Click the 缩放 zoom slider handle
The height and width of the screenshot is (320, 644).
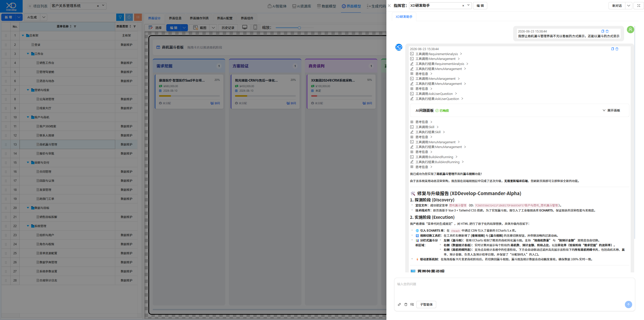pos(299,28)
